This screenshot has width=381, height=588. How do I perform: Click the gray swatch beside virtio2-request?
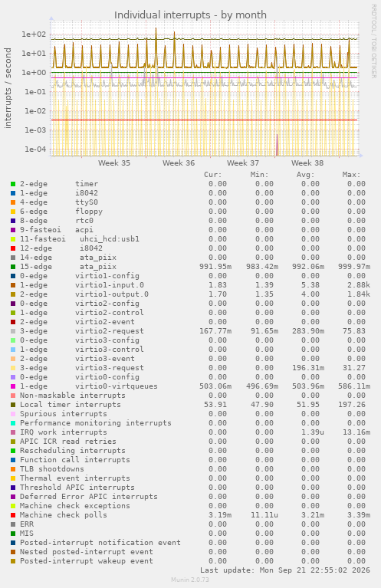13,331
